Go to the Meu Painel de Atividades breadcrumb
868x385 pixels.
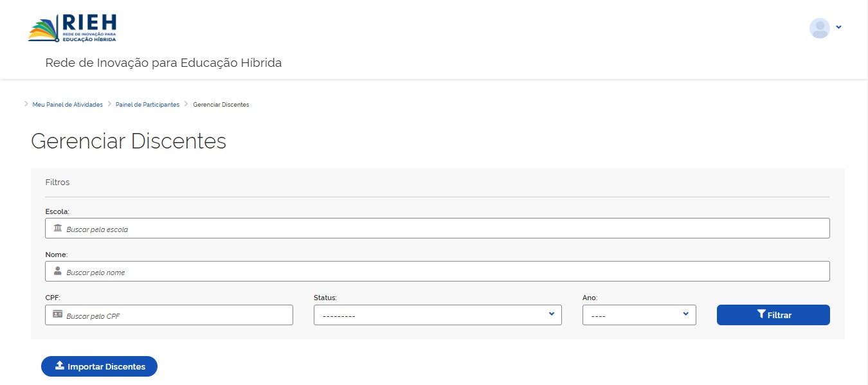pyautogui.click(x=68, y=105)
